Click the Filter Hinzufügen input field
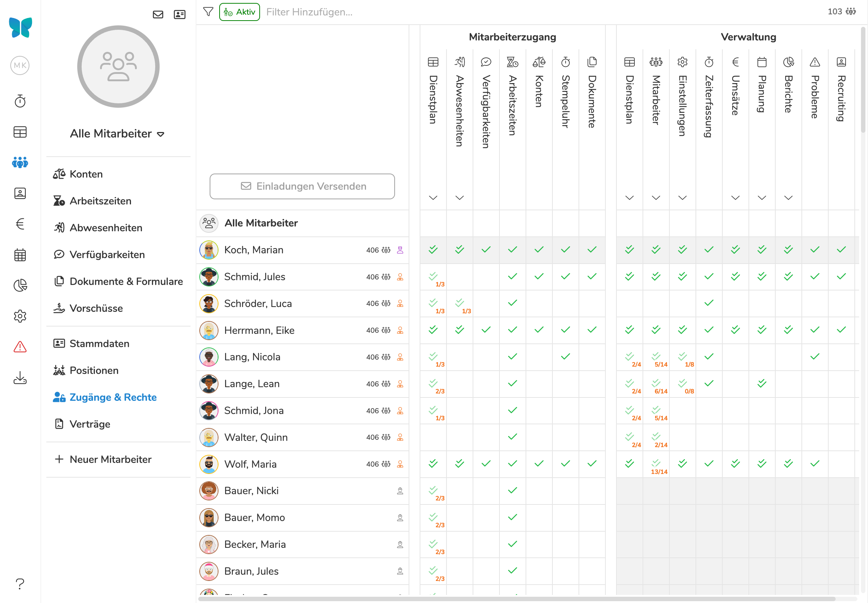This screenshot has height=603, width=868. click(x=309, y=12)
